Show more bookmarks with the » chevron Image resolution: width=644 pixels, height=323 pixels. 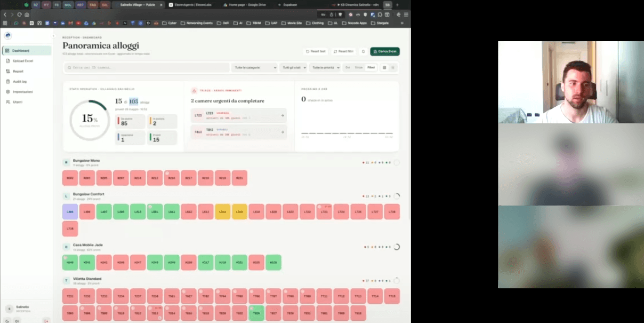(x=402, y=23)
